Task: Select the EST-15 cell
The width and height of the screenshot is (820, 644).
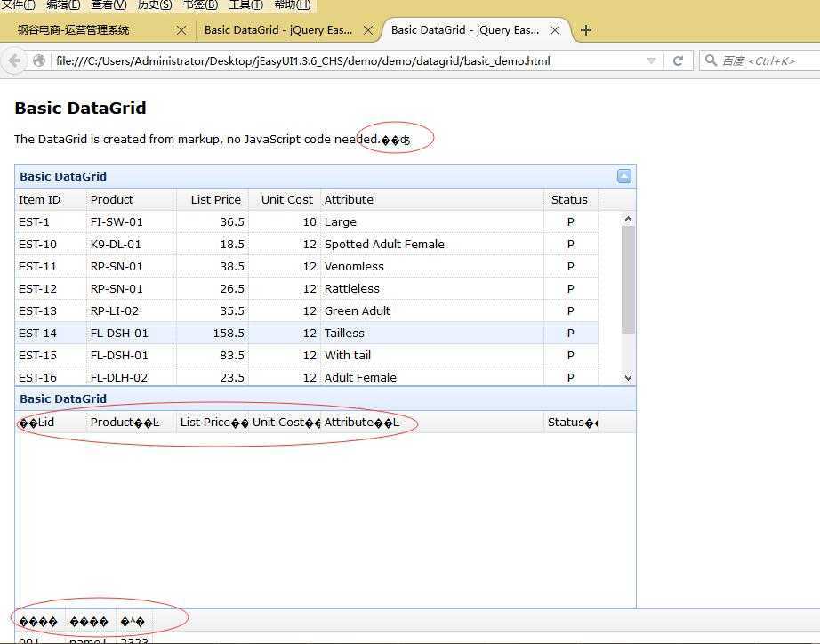Action: tap(51, 355)
